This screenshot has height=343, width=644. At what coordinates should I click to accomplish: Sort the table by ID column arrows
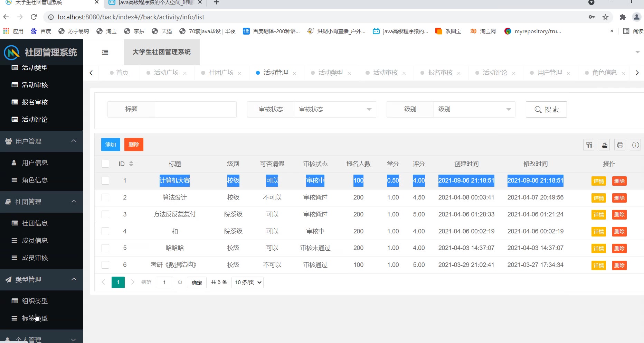coord(131,164)
